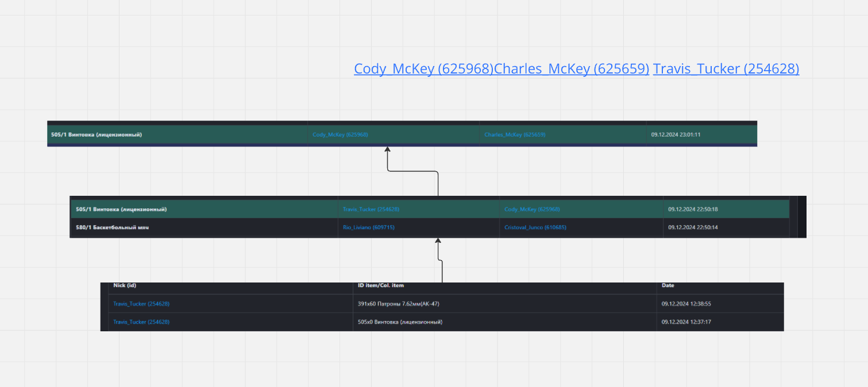Open the Cody_McKey (625968) heading link
This screenshot has width=868, height=387.
pos(423,69)
